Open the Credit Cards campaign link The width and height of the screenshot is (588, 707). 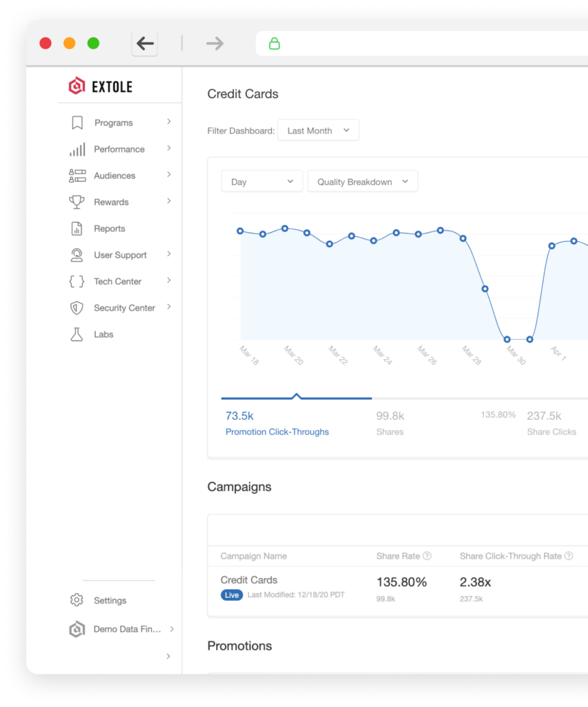pyautogui.click(x=248, y=580)
